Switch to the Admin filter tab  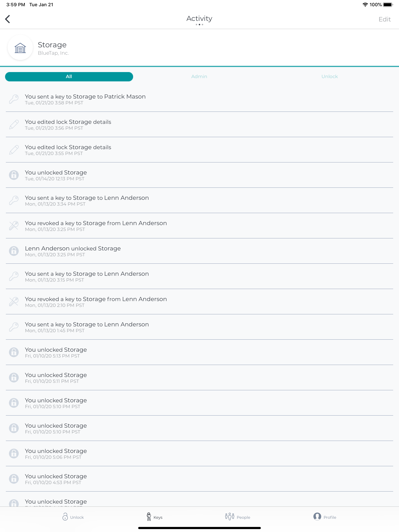199,77
